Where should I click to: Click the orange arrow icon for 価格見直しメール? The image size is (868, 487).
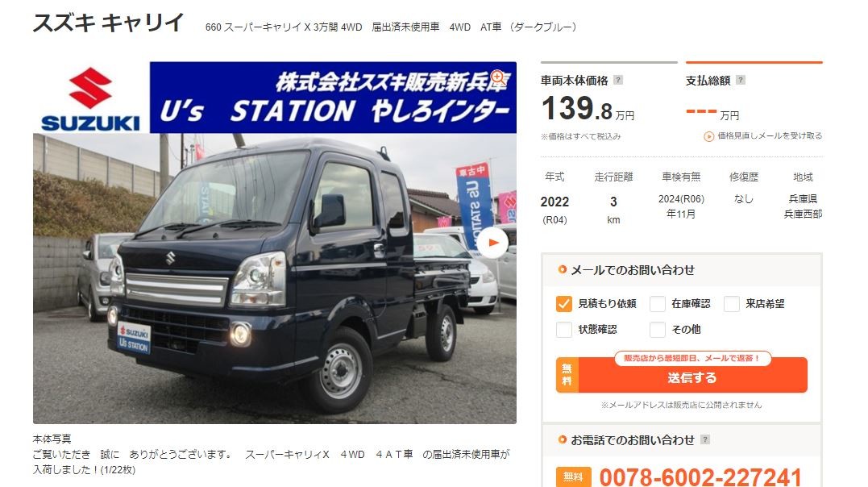pyautogui.click(x=708, y=136)
